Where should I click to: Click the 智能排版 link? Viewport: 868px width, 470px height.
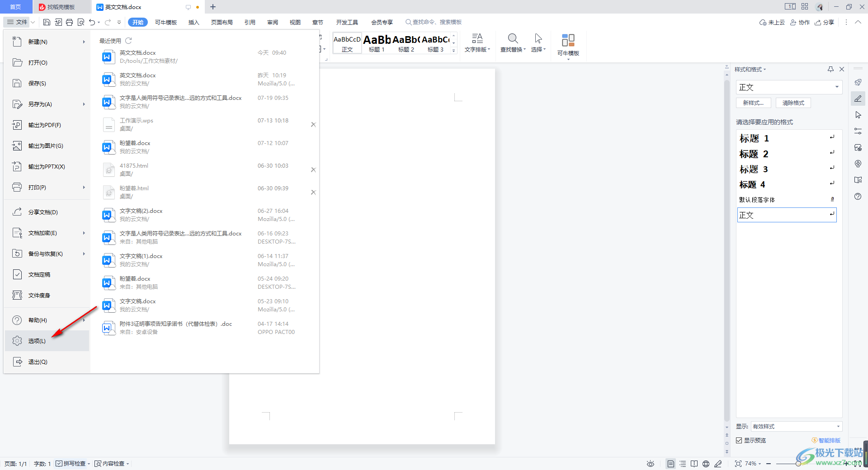click(826, 440)
